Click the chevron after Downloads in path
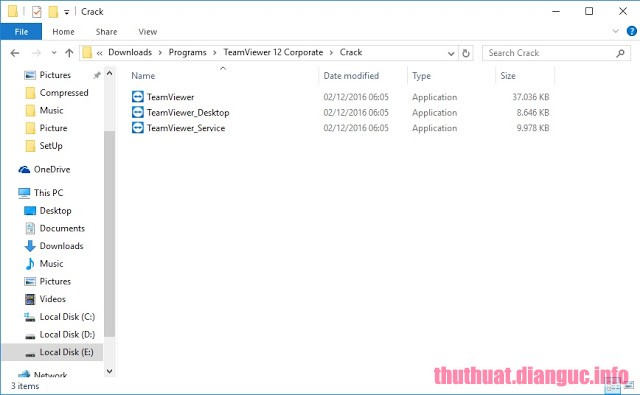This screenshot has height=395, width=640. tap(160, 53)
